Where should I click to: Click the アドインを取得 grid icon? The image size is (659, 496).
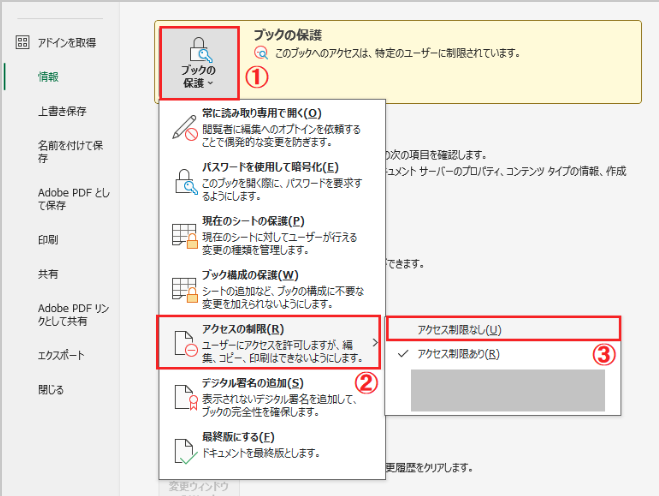tap(21, 42)
